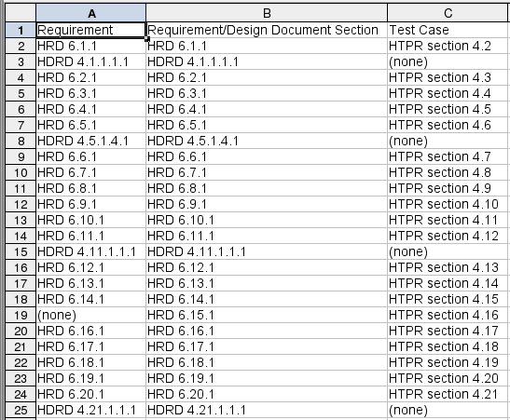Select row 1 header

(21, 30)
